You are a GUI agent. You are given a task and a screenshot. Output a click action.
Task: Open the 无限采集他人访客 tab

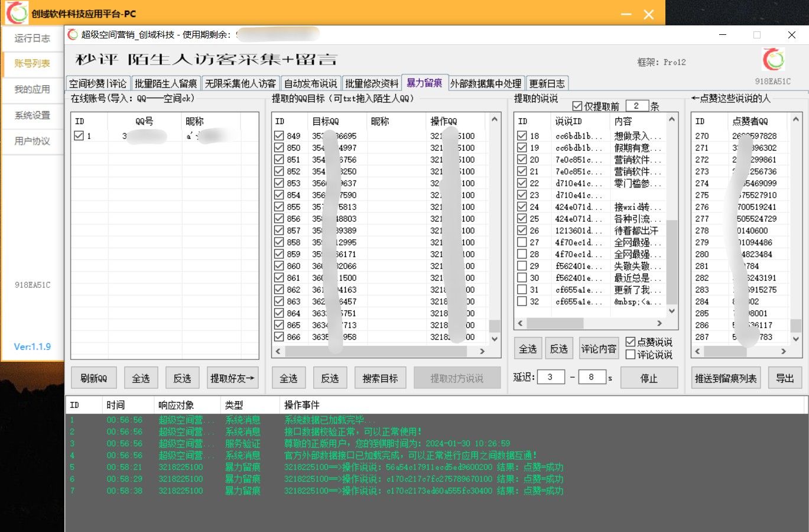241,83
